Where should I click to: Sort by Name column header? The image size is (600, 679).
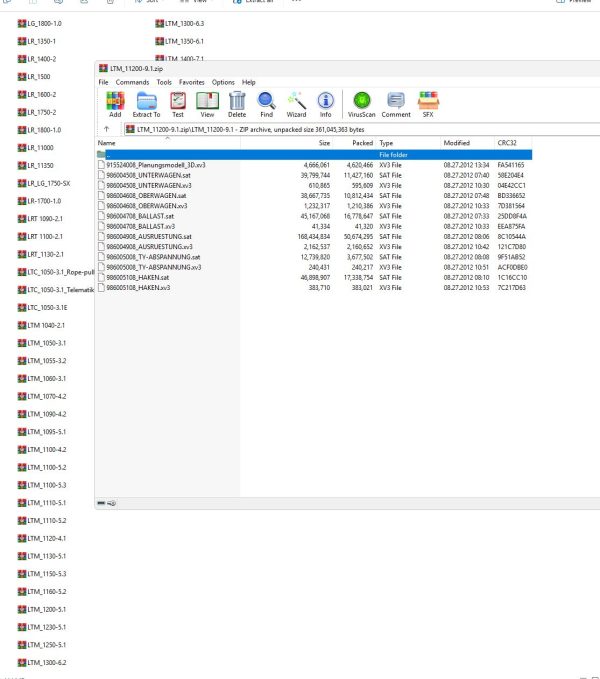(168, 143)
